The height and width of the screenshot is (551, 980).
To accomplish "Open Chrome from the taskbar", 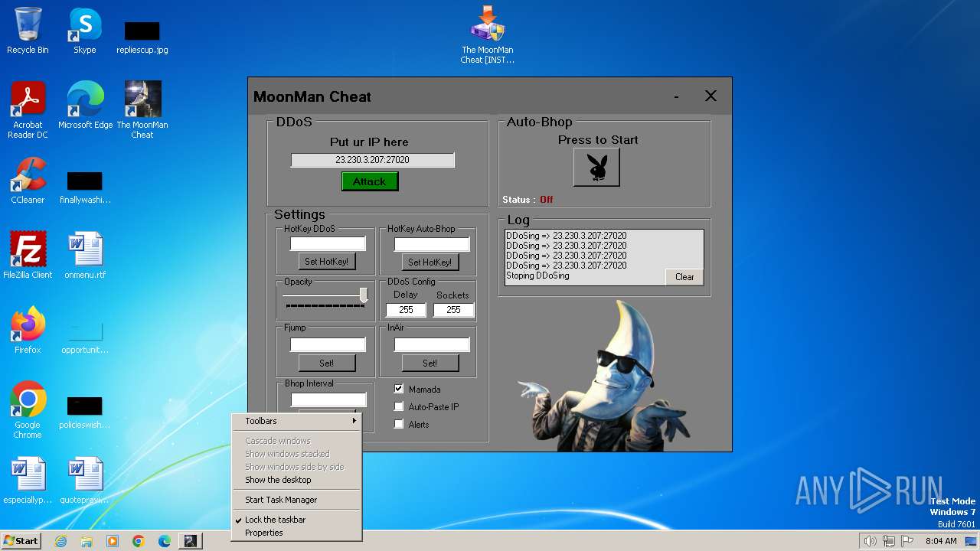I will tap(139, 541).
